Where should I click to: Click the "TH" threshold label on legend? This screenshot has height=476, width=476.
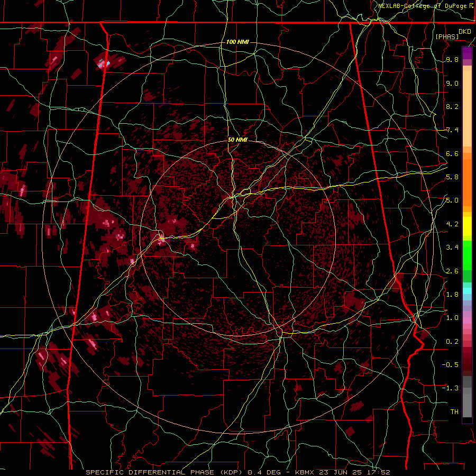pyautogui.click(x=454, y=412)
